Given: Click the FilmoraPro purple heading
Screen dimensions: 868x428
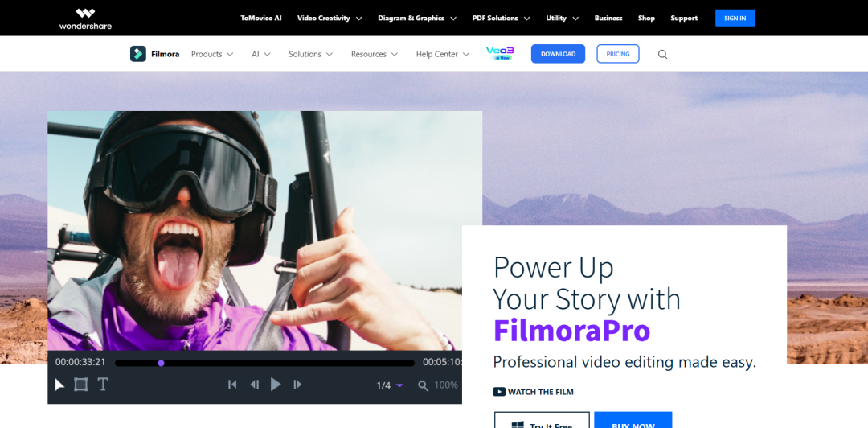Looking at the screenshot, I should tap(572, 331).
